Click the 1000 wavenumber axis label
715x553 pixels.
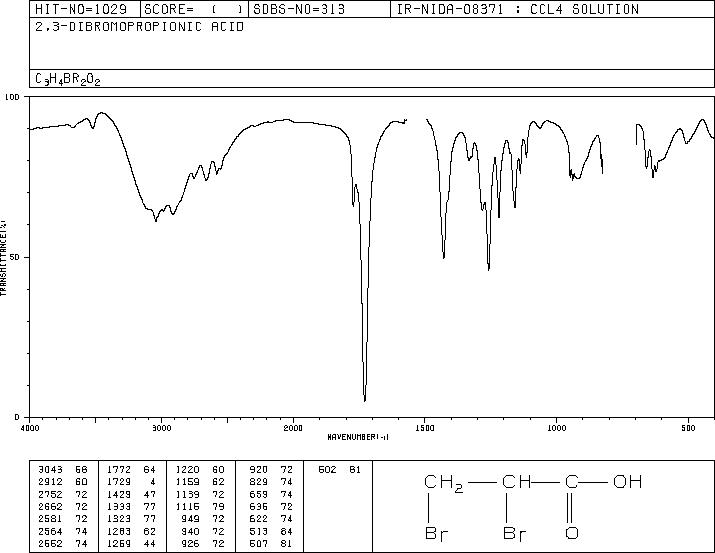[556, 428]
